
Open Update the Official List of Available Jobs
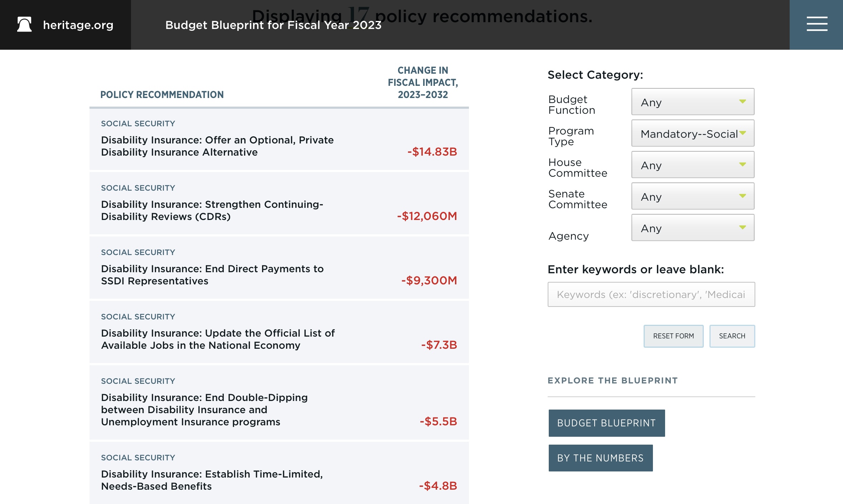point(218,339)
